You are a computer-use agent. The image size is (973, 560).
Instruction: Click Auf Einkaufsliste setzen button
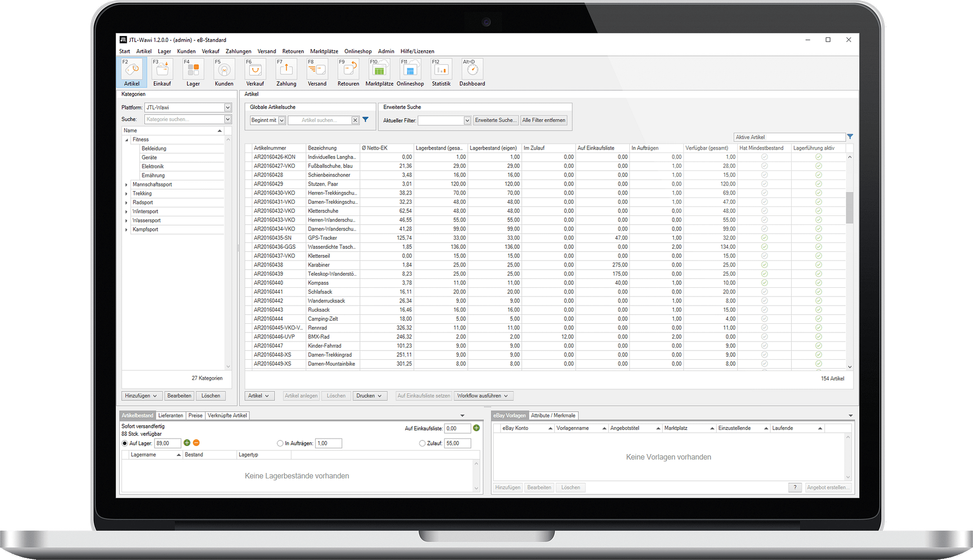tap(424, 396)
